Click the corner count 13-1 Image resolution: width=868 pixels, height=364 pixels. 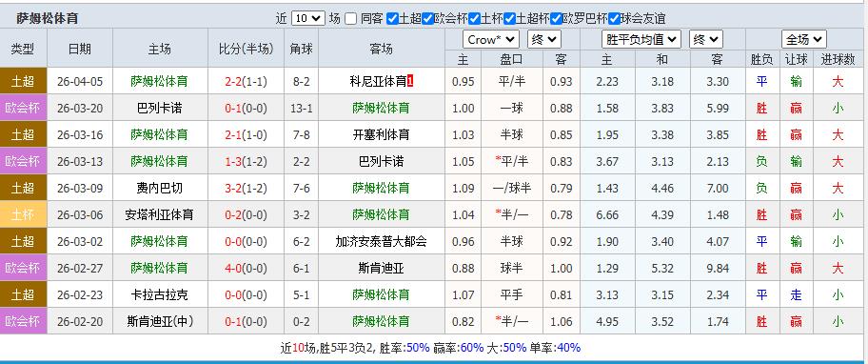pos(301,108)
